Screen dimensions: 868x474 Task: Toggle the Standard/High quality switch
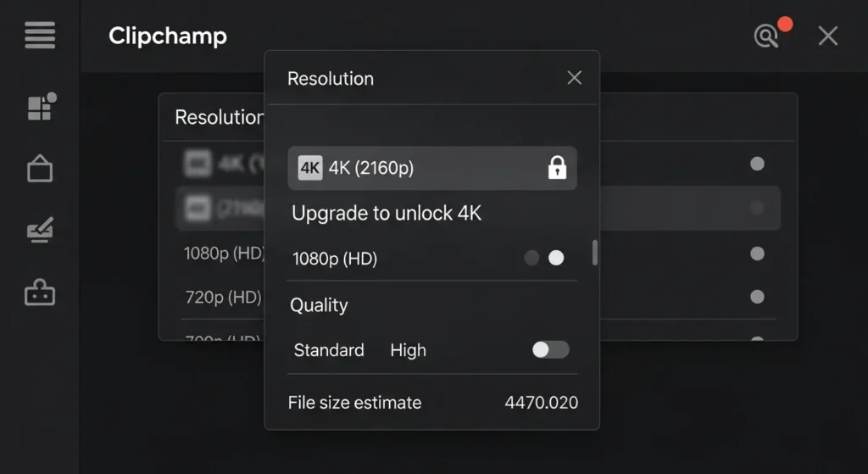tap(551, 349)
